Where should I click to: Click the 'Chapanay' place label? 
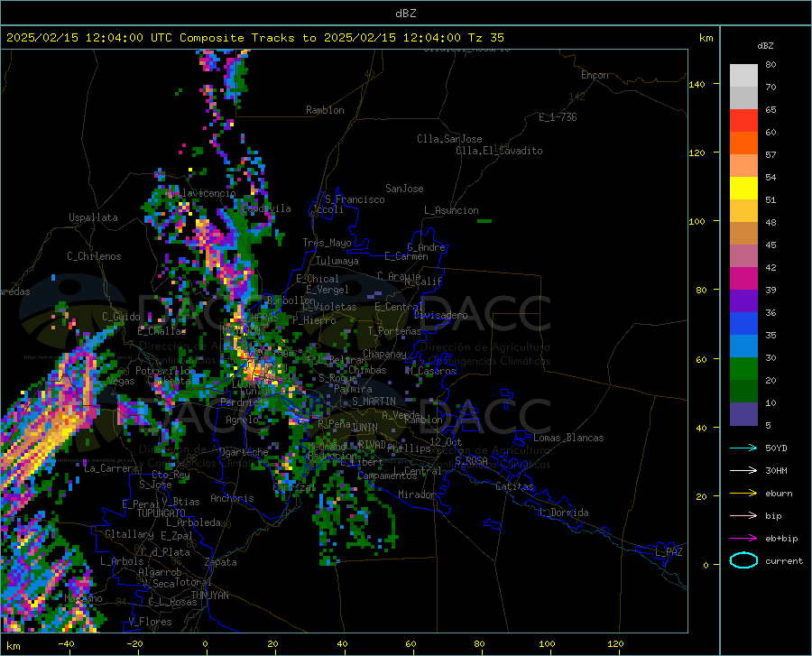coord(384,354)
